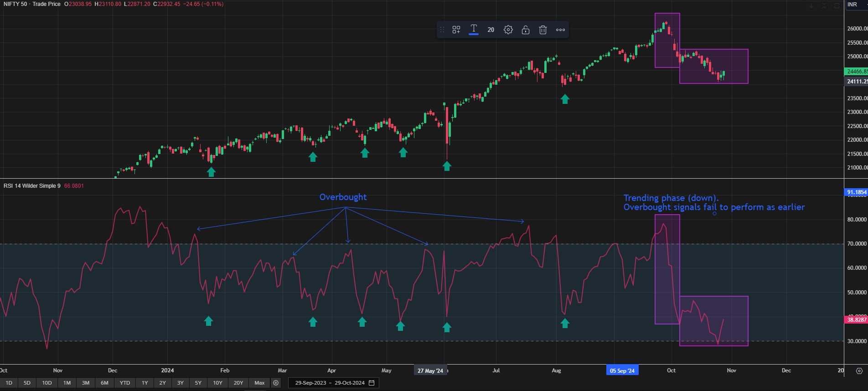This screenshot has width=868, height=391.
Task: Open the text color picker (T icon)
Action: pos(474,30)
